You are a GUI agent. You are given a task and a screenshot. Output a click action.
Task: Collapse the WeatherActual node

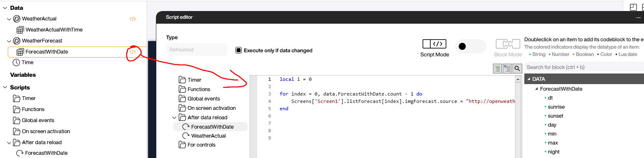[9, 19]
